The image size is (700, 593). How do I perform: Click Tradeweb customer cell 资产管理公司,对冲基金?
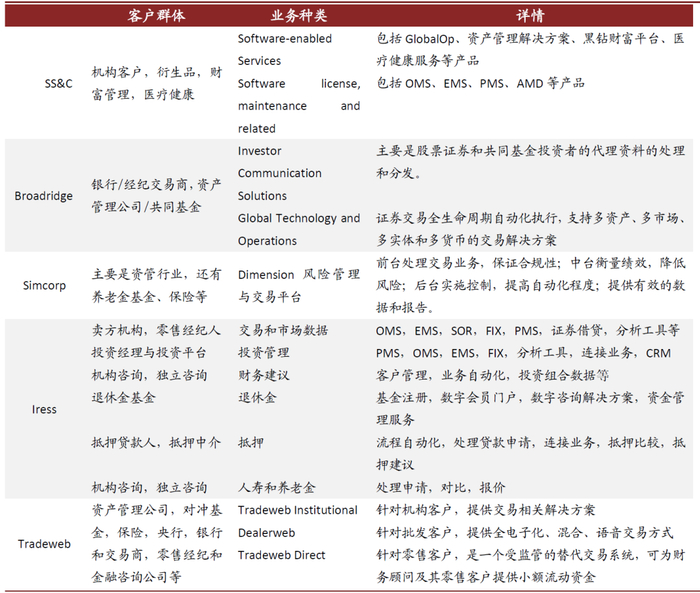(x=157, y=543)
